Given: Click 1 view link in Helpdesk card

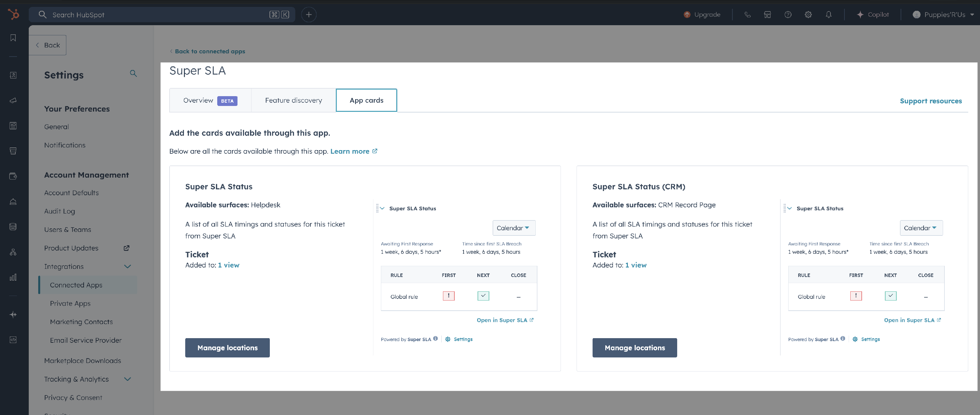Looking at the screenshot, I should [x=229, y=265].
